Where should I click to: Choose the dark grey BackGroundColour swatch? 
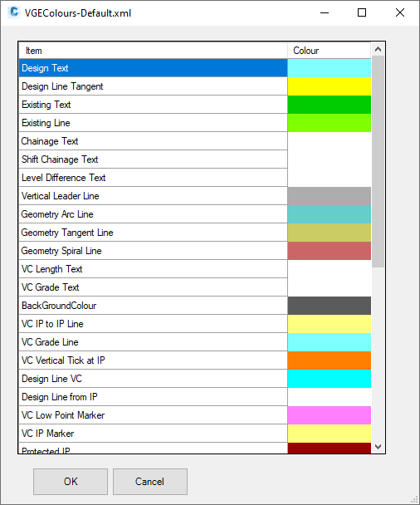330,306
